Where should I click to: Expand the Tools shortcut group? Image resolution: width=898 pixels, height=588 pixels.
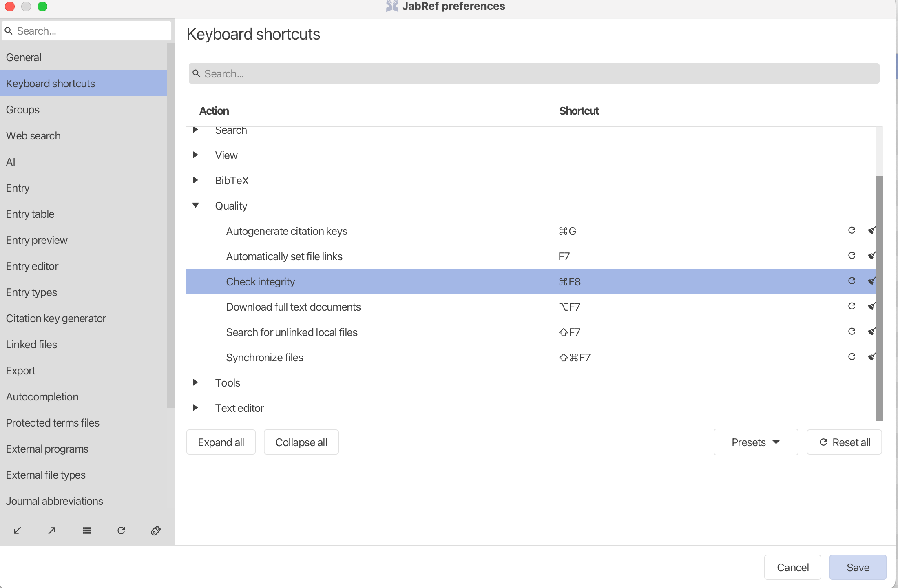pos(195,382)
